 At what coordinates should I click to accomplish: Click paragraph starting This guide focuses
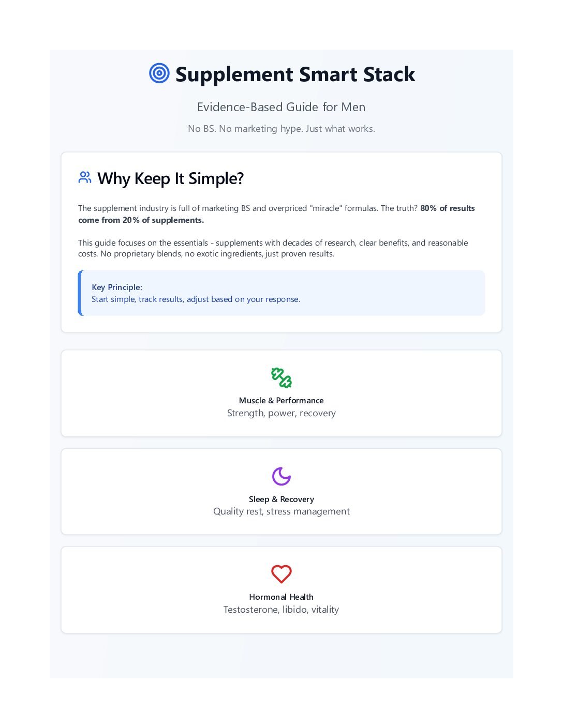(273, 248)
